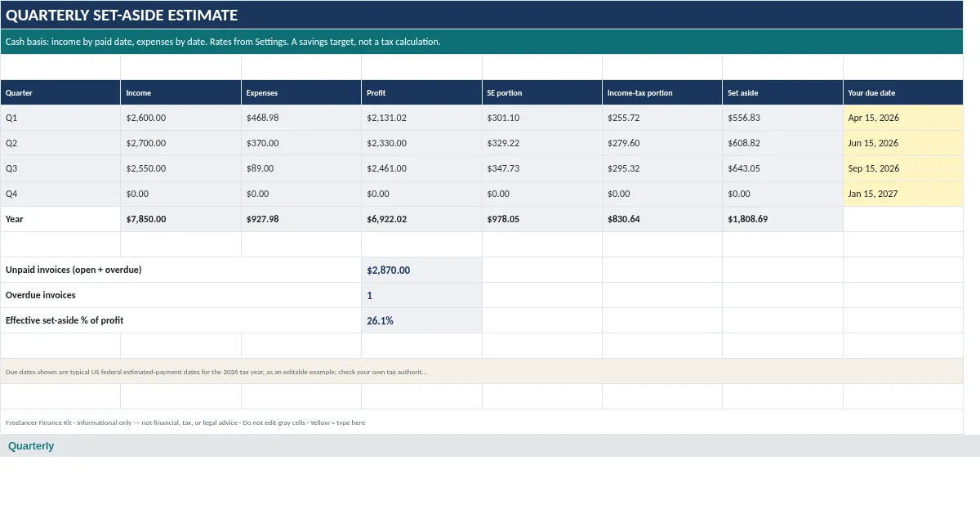Select Q3 profit cell $2,461.00
980x523 pixels.
tap(421, 168)
